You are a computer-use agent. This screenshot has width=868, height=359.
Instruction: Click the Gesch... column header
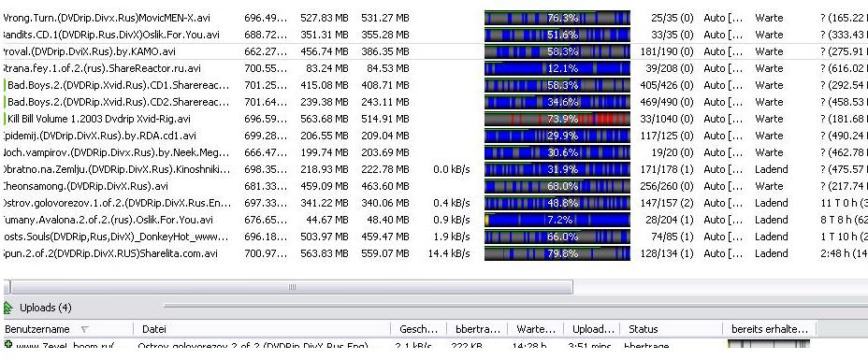coord(418,329)
